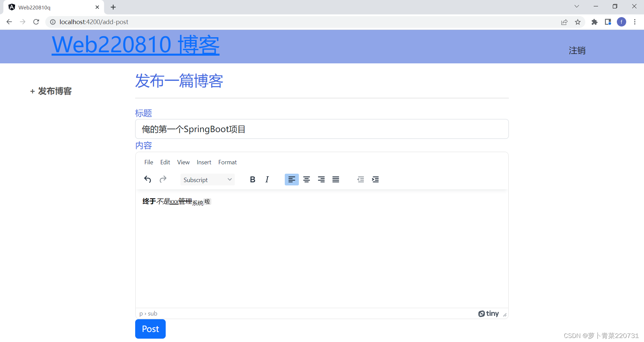
Task: Open the browser tab search chevron
Action: pos(577,6)
